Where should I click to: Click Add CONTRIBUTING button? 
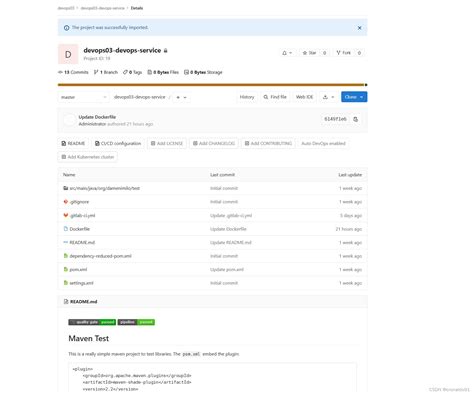[x=268, y=143]
